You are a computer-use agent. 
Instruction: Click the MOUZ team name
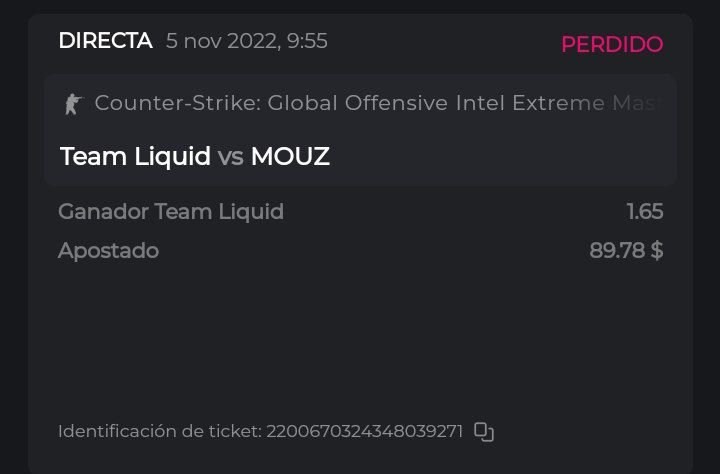(x=290, y=157)
